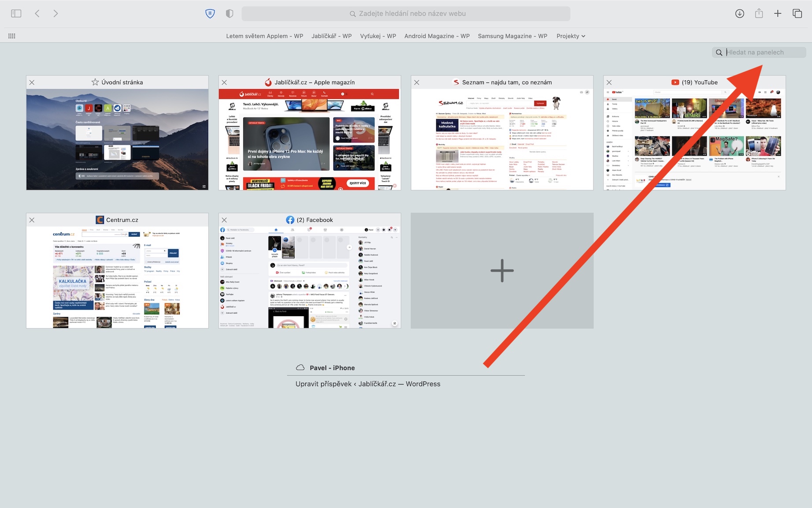Go back to the previous page
Image resolution: width=812 pixels, height=508 pixels.
pos(37,14)
